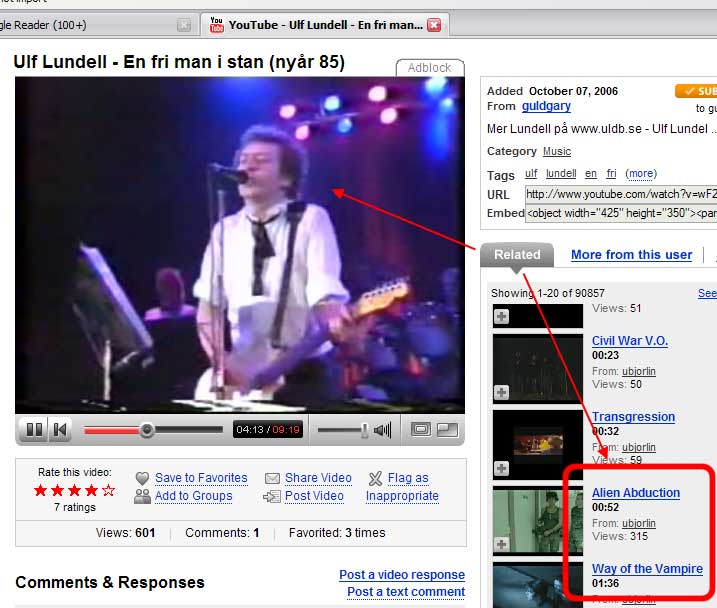Subscribe with the orange Subscribe button
This screenshot has height=608, width=717.
pyautogui.click(x=696, y=91)
